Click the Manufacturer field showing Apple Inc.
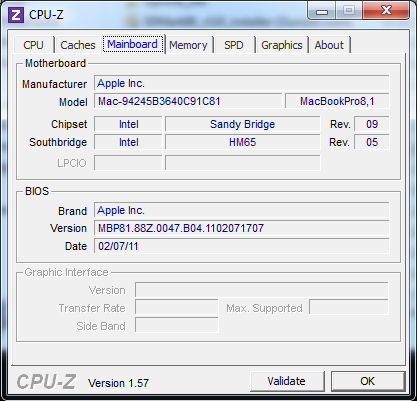 click(x=242, y=83)
